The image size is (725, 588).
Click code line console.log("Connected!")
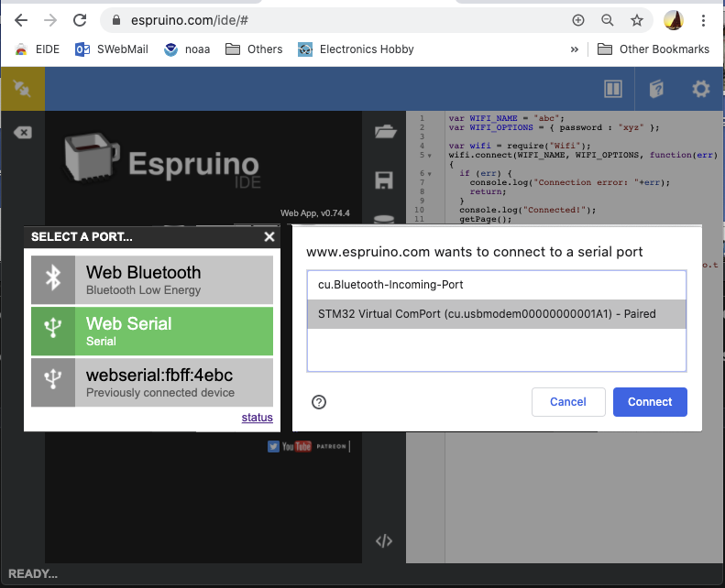[x=528, y=210]
